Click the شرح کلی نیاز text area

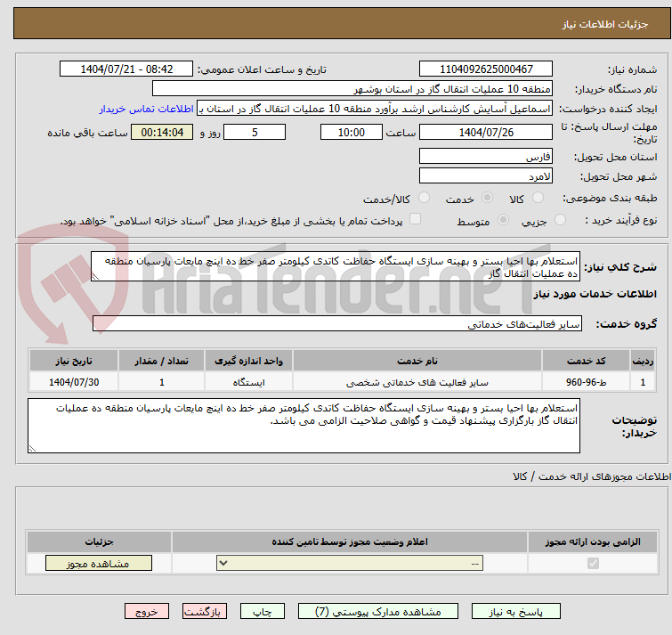coord(336,266)
